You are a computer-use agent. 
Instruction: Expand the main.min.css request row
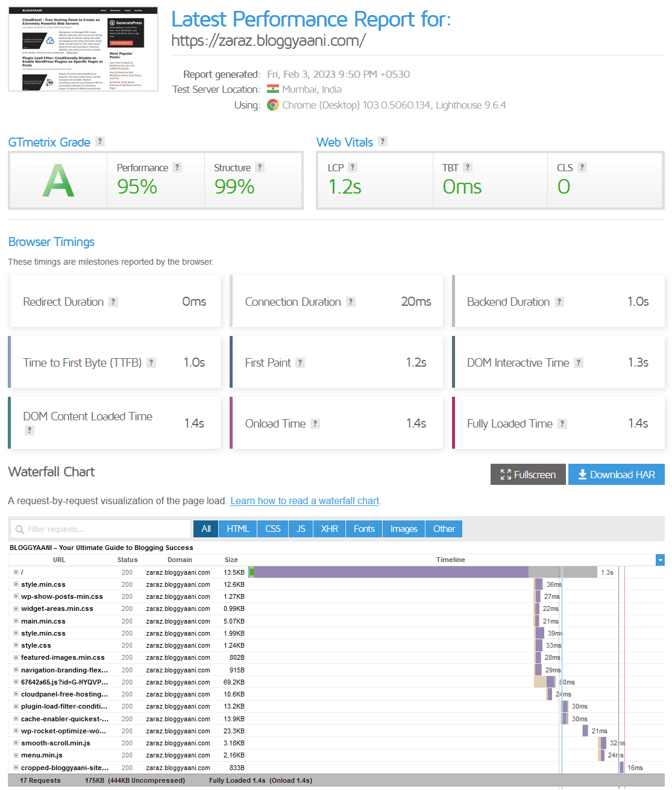point(16,621)
